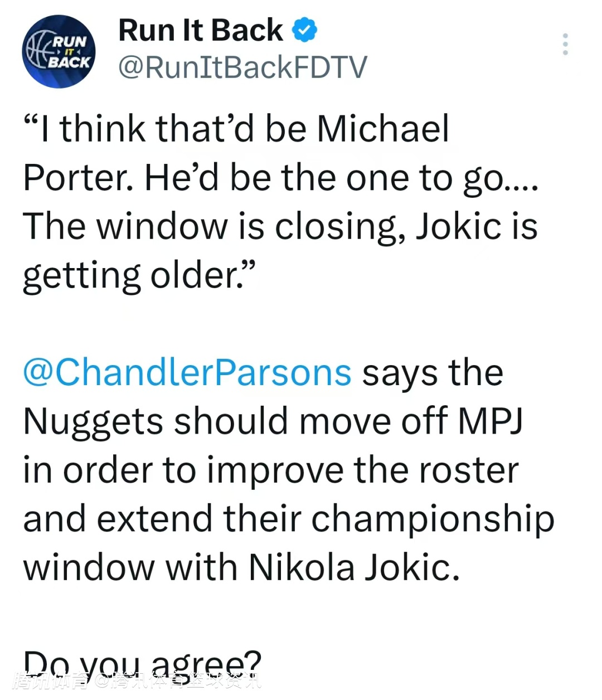
Task: Click the opening words "I think that'd be"
Action: (x=167, y=129)
